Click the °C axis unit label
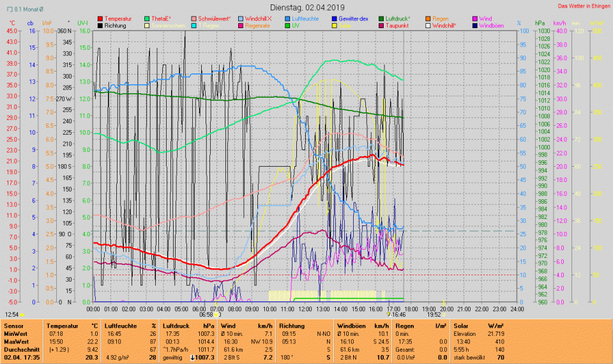Viewport: 613px width, 364px height. click(12, 23)
